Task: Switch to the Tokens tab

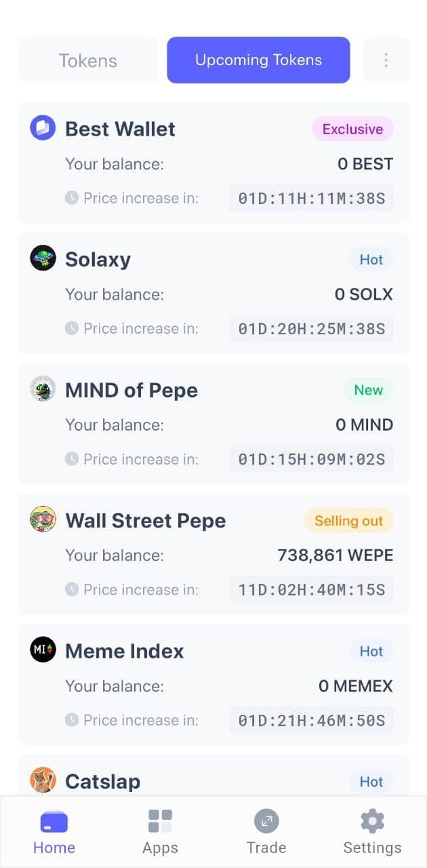Action: tap(87, 60)
